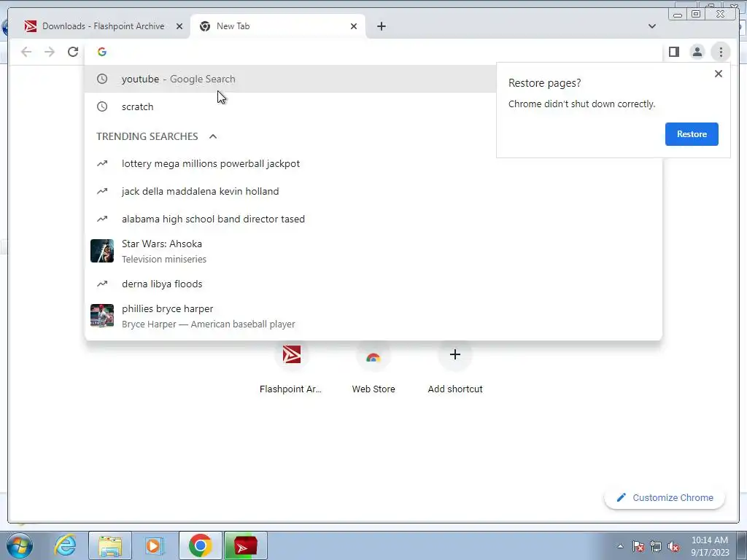Select the Star Wars: Ahsoka suggestion
This screenshot has width=747, height=560.
(373, 251)
